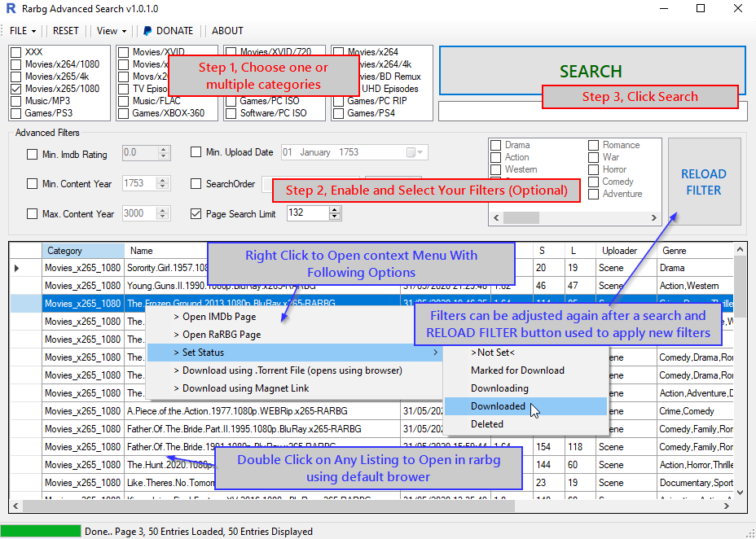756x539 pixels.
Task: Toggle the XXX category checkbox
Action: click(16, 52)
